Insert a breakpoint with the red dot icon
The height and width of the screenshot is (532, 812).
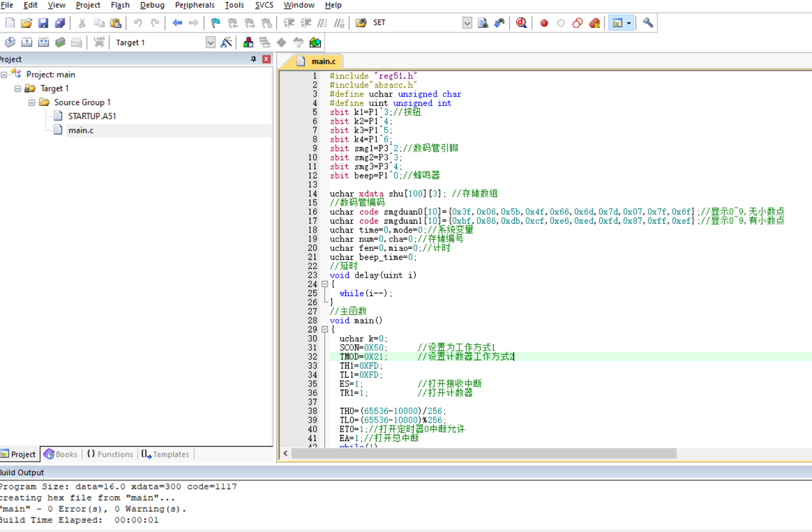544,23
